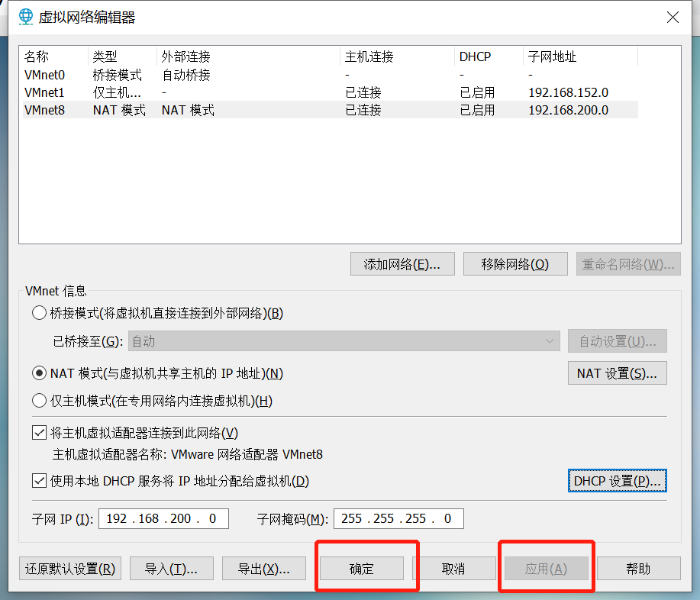Click the DHCP column header
700x600 pixels.
pyautogui.click(x=489, y=56)
